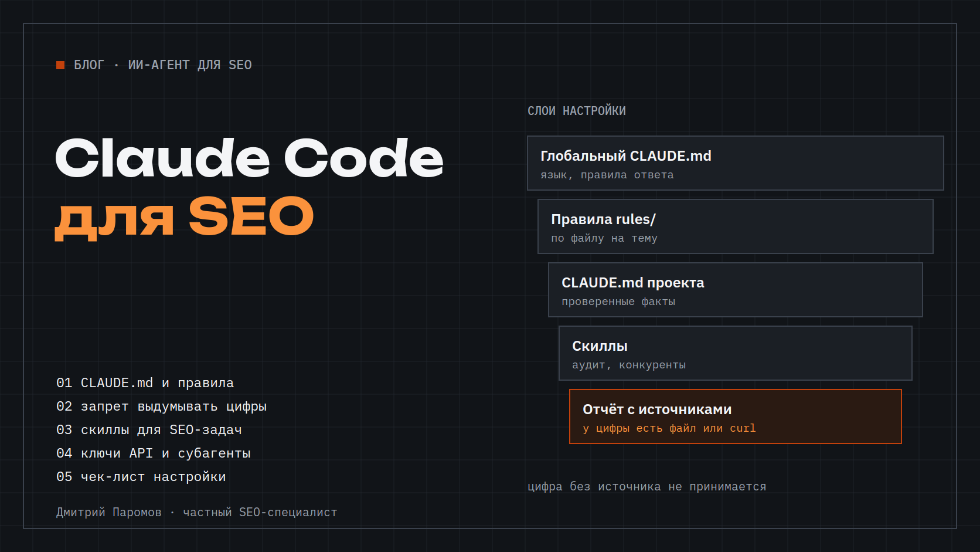Screen dimensions: 980x552
Task: Click the 'Claude Code' headline
Action: point(249,158)
